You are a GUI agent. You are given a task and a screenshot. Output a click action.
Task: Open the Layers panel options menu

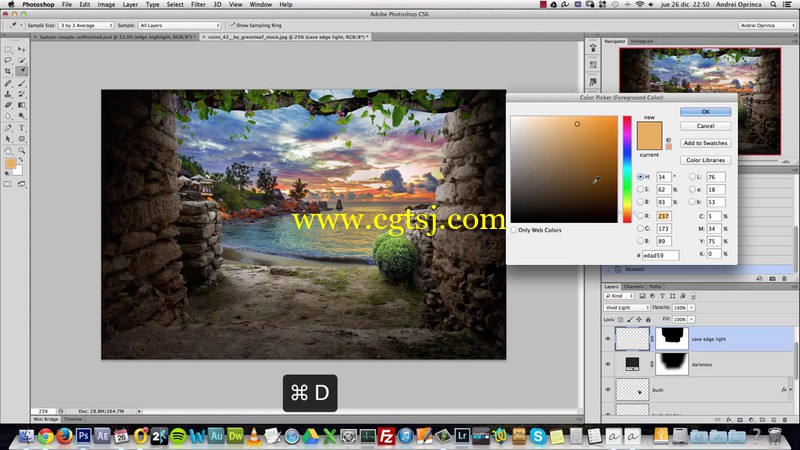[x=794, y=287]
